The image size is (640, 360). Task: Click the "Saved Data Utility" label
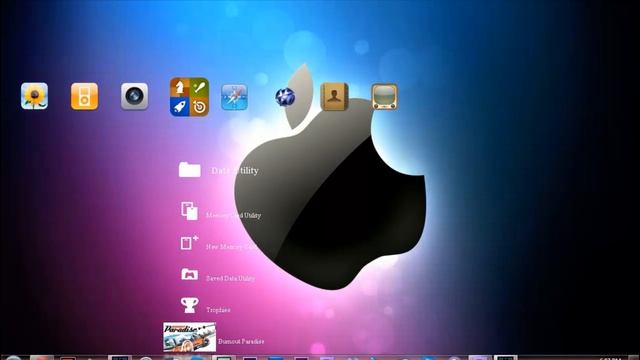click(x=230, y=278)
